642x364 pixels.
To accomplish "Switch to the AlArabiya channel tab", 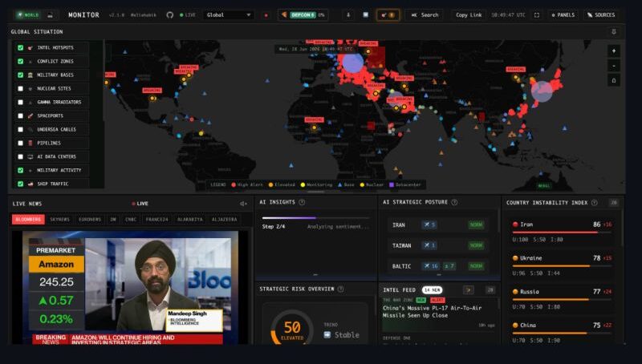I will [189, 220].
